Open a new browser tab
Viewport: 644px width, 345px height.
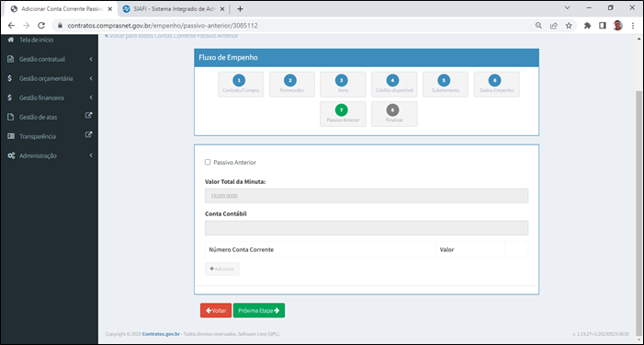pyautogui.click(x=241, y=8)
